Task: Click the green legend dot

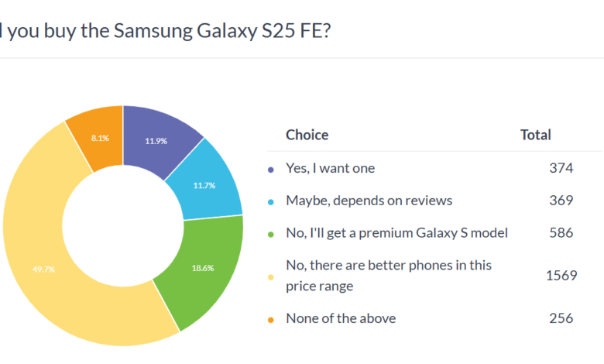Action: click(270, 233)
